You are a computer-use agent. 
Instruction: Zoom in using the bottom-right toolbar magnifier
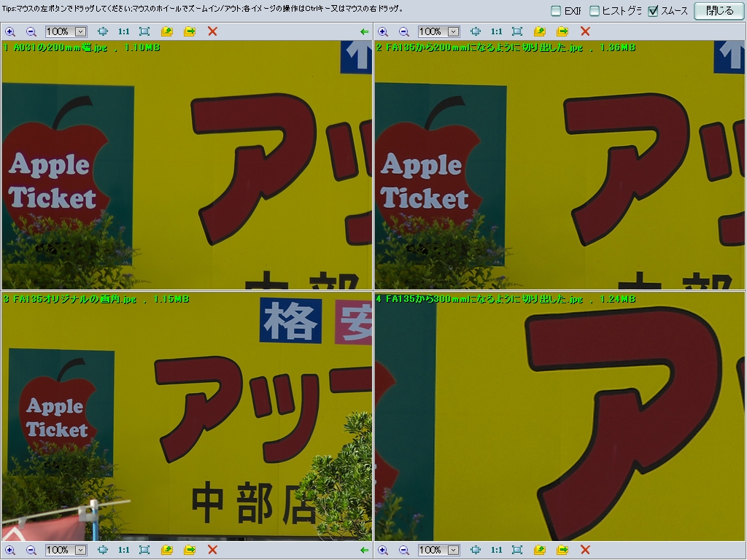tap(382, 550)
